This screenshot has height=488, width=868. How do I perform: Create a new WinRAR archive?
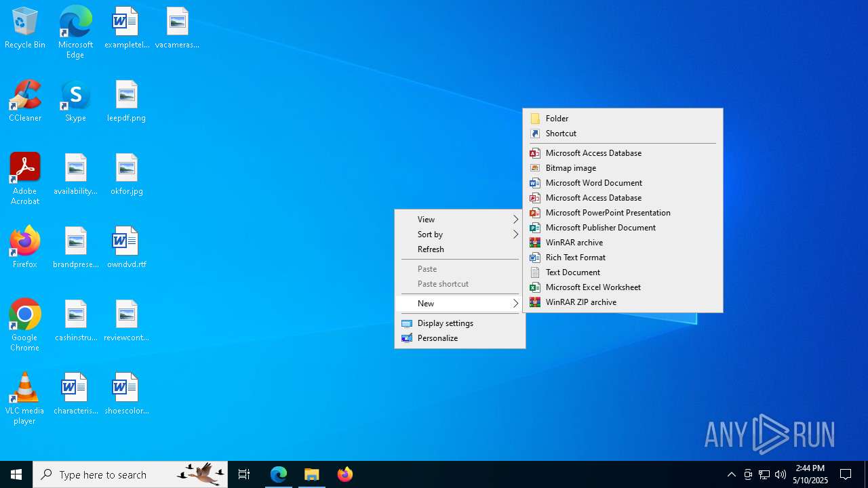coord(623,242)
